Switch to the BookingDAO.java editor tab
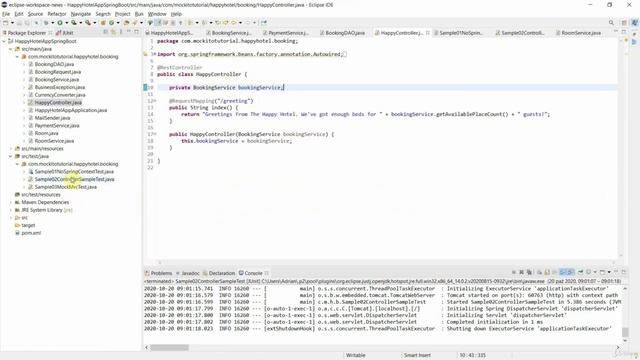 click(342, 33)
